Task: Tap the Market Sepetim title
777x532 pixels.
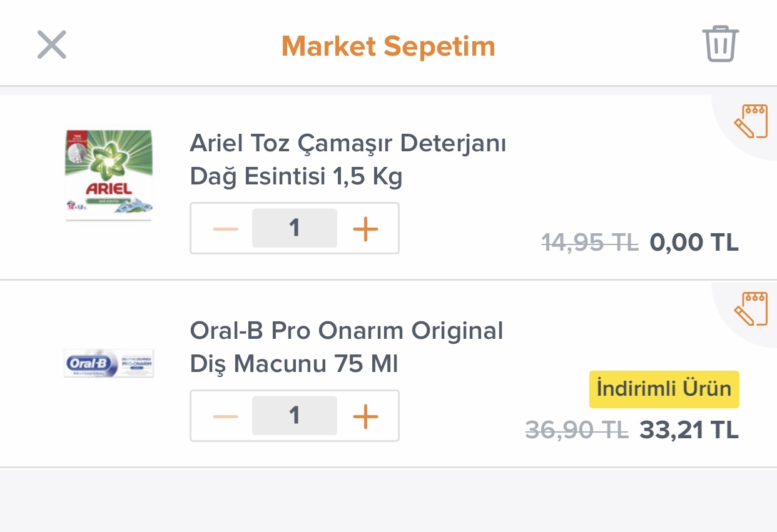Action: click(x=388, y=46)
